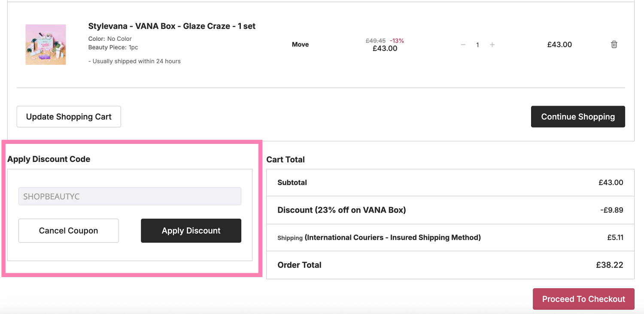The height and width of the screenshot is (314, 644).
Task: Select the Discount (23% off on VANA Box) label
Action: coord(342,210)
